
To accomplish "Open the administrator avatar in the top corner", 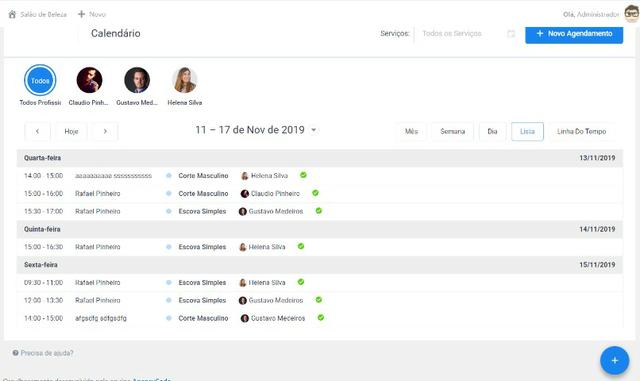I will point(631,14).
